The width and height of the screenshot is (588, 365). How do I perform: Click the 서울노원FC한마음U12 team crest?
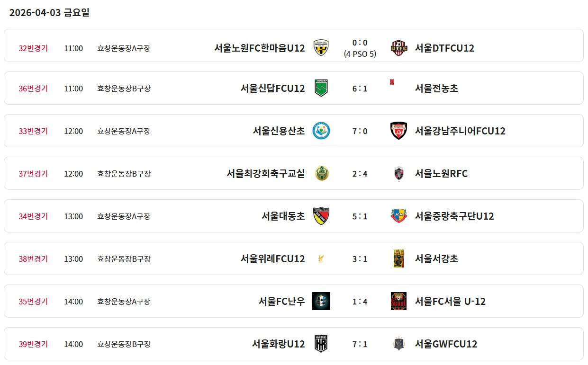coord(321,48)
